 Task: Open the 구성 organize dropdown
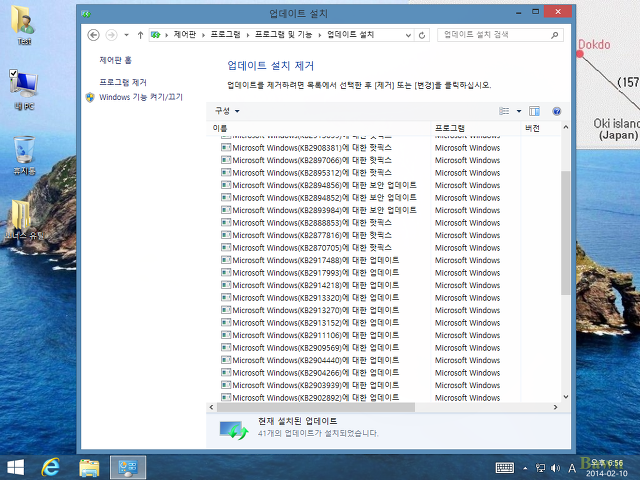coord(227,111)
